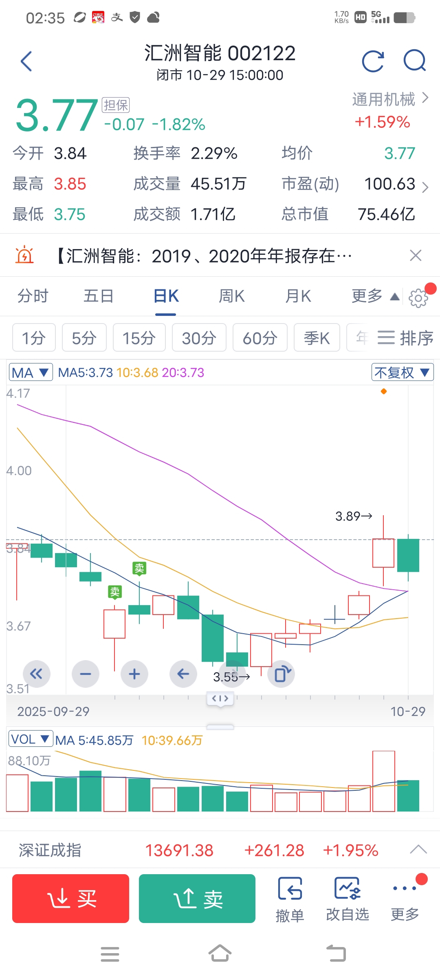Viewport: 440px width, 980px height.
Task: Switch to the 分时 tab
Action: click(x=33, y=296)
